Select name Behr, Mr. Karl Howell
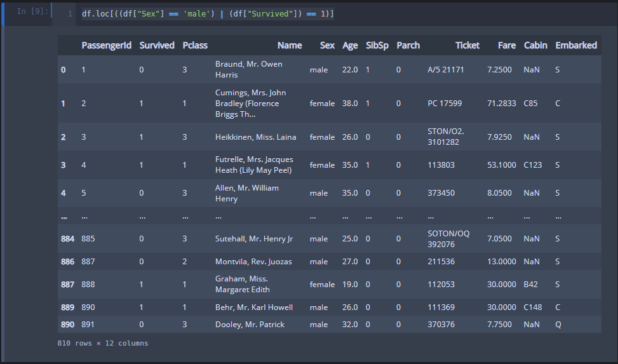 point(254,307)
